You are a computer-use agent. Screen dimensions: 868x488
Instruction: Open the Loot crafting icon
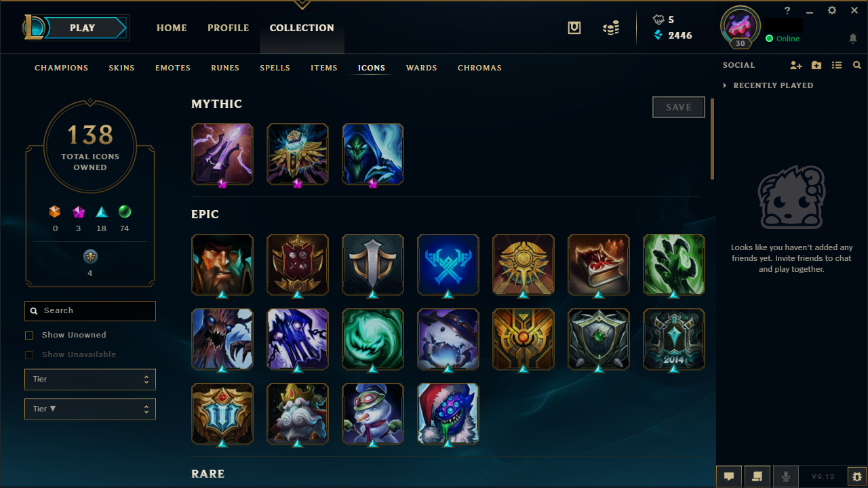tap(574, 28)
